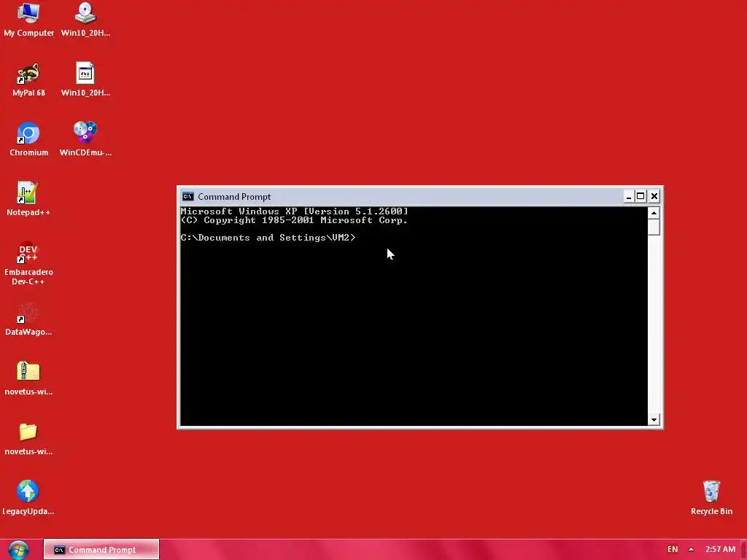Click the Command Prompt taskbar button
747x560 pixels.
101,550
